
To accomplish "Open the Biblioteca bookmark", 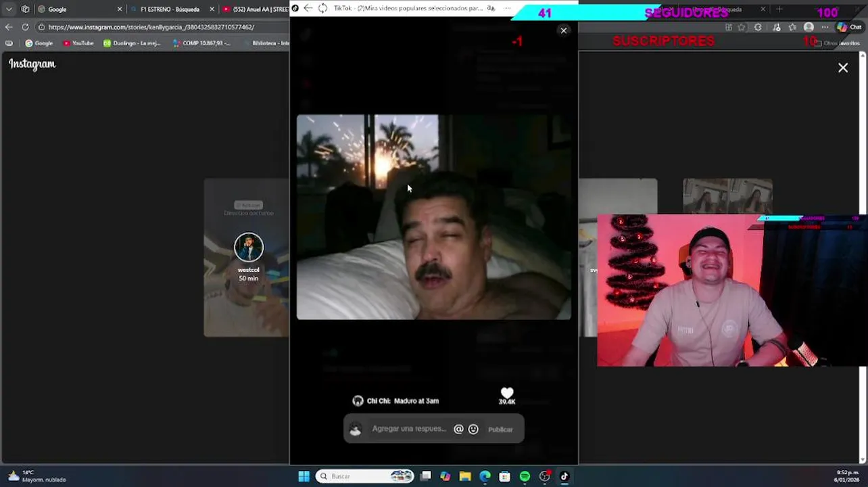I will pyautogui.click(x=266, y=43).
